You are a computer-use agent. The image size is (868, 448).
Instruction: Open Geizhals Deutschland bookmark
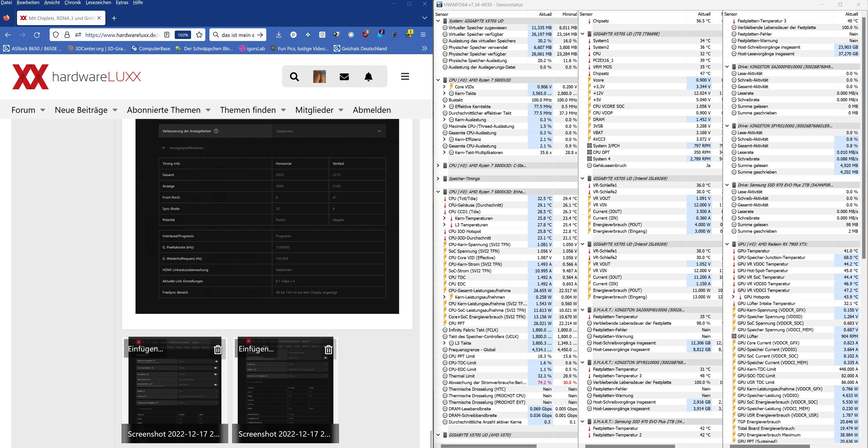click(360, 48)
